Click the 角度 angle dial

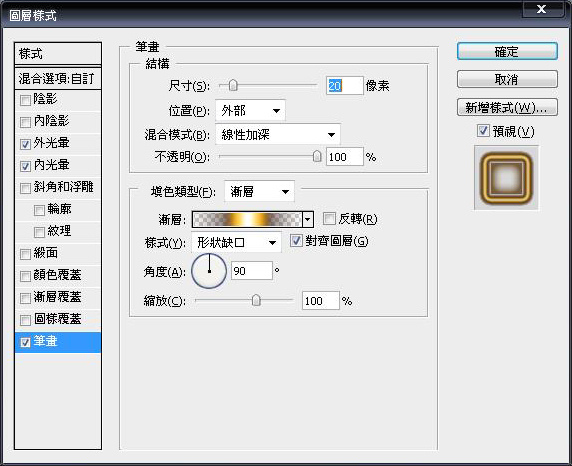[209, 271]
